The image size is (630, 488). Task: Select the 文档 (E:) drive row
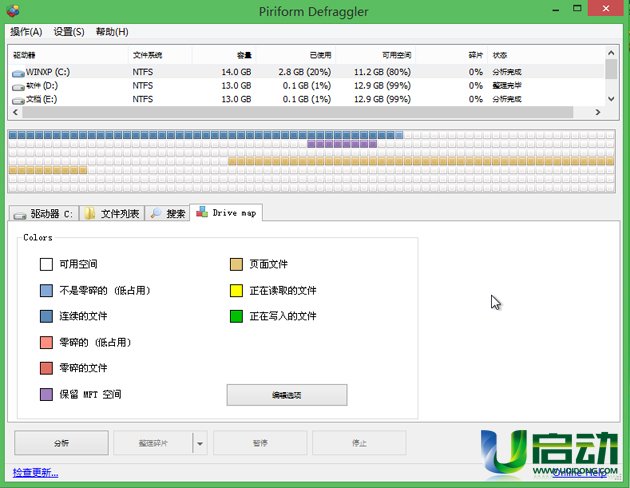pyautogui.click(x=307, y=99)
